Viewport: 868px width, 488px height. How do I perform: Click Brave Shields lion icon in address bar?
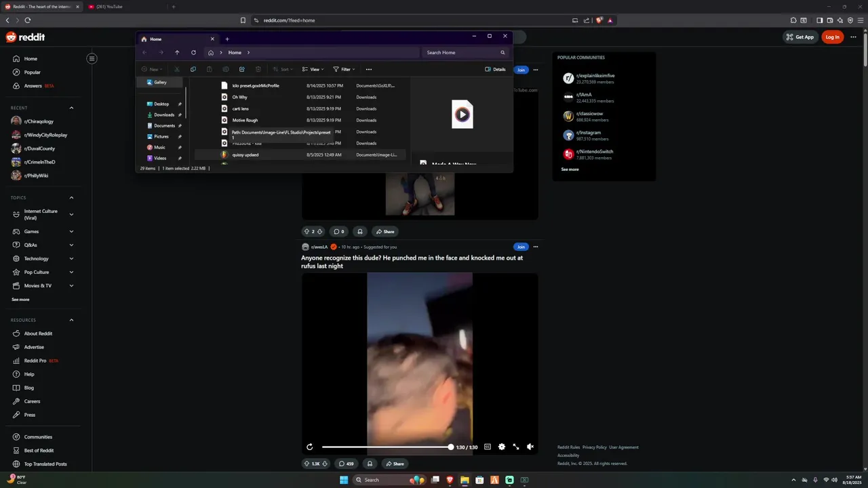pyautogui.click(x=599, y=20)
